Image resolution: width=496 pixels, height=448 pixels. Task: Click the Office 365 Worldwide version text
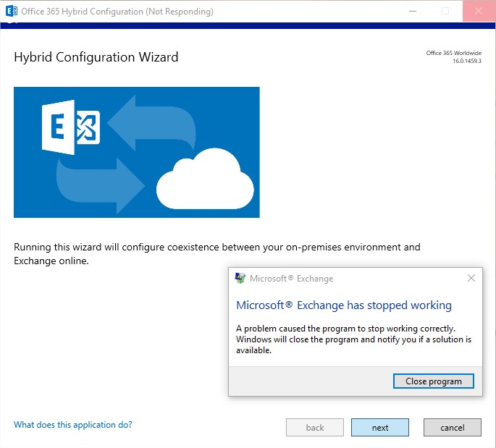453,57
